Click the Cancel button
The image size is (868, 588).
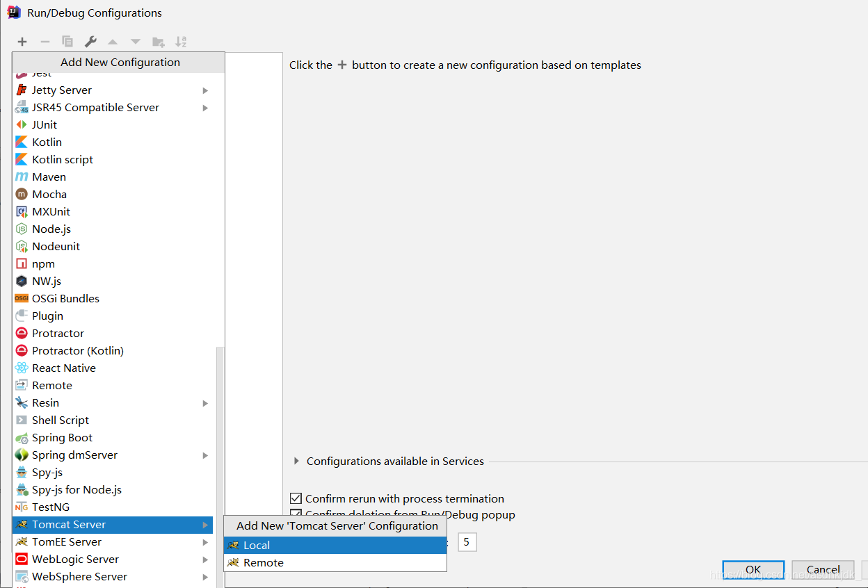coord(823,570)
